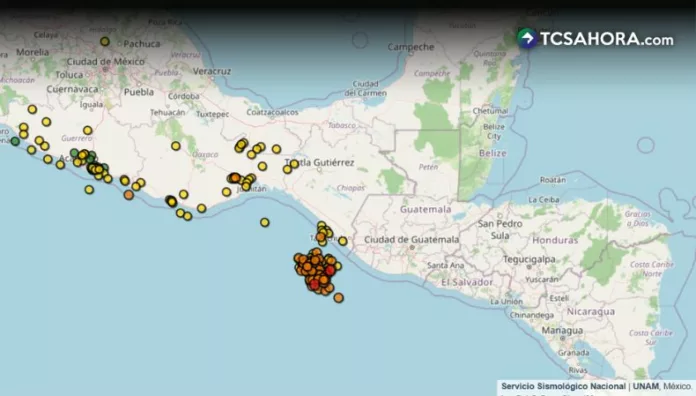Click the Roatán label
Screen dimensions: 696x396
(553, 180)
